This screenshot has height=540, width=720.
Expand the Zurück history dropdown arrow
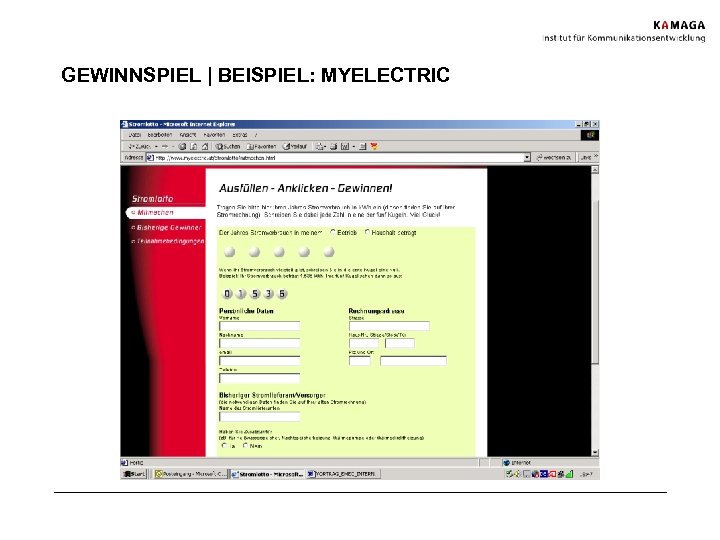click(156, 146)
